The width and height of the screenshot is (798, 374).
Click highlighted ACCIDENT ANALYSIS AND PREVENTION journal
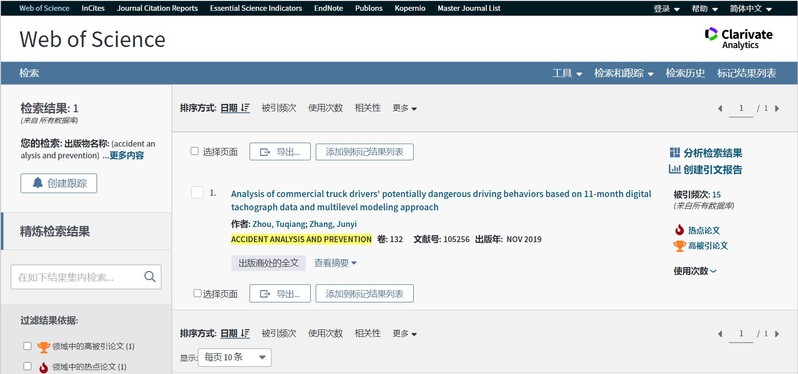[301, 239]
